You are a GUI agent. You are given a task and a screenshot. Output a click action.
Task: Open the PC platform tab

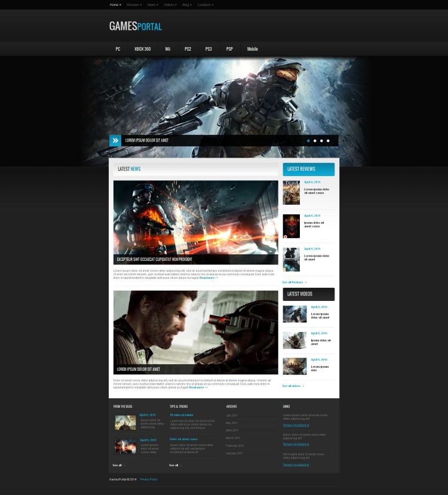(x=118, y=49)
